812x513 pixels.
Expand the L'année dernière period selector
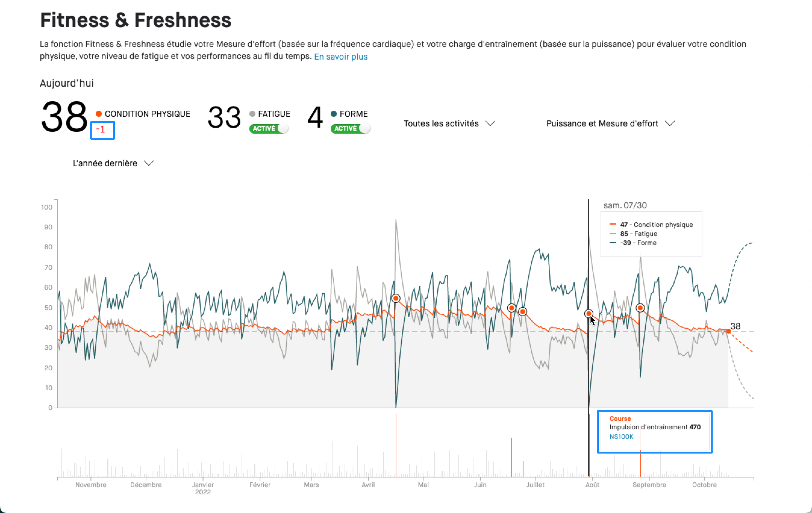pyautogui.click(x=113, y=163)
